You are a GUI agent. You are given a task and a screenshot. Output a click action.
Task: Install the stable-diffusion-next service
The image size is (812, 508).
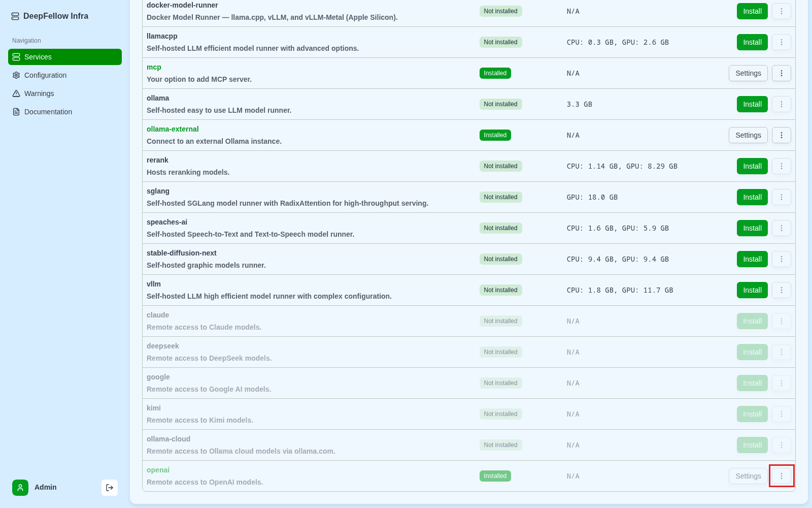tap(752, 259)
